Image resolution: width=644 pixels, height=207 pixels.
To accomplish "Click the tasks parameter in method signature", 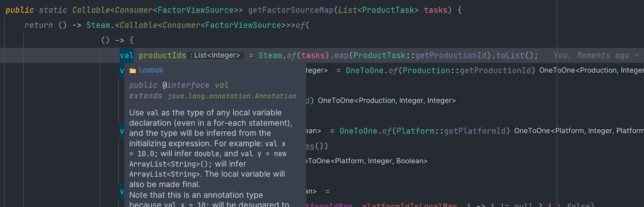I will [x=436, y=10].
